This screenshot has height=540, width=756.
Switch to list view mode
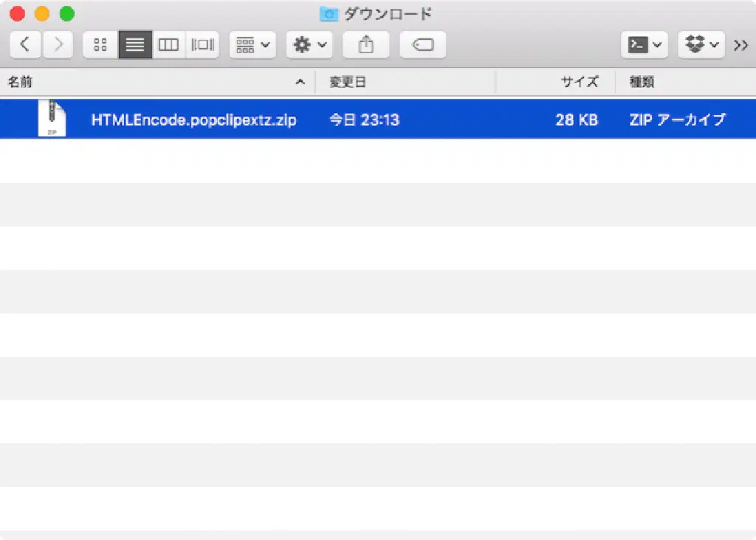(135, 45)
